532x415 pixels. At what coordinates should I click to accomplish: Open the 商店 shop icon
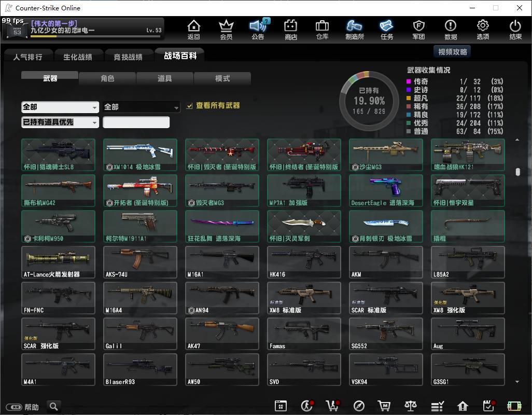[290, 30]
